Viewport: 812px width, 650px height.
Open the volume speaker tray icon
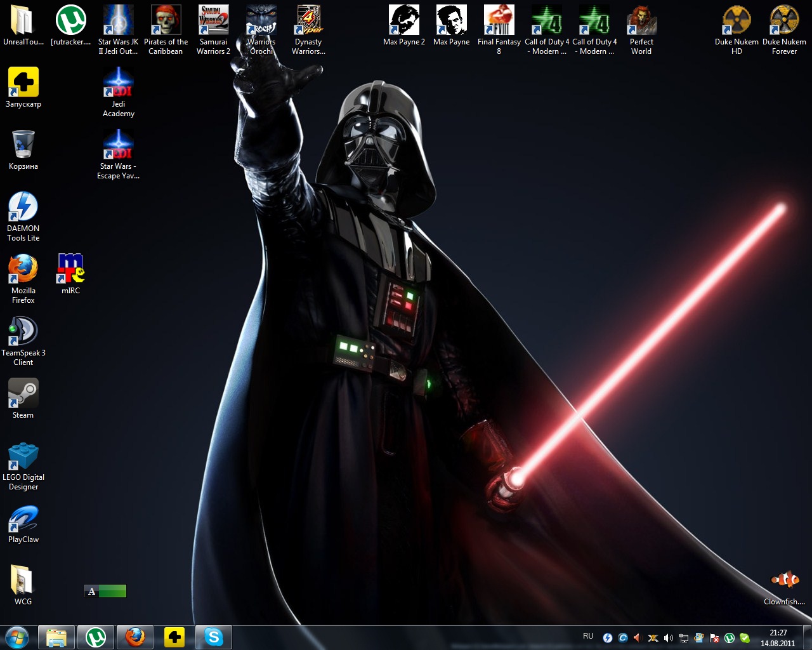(669, 638)
